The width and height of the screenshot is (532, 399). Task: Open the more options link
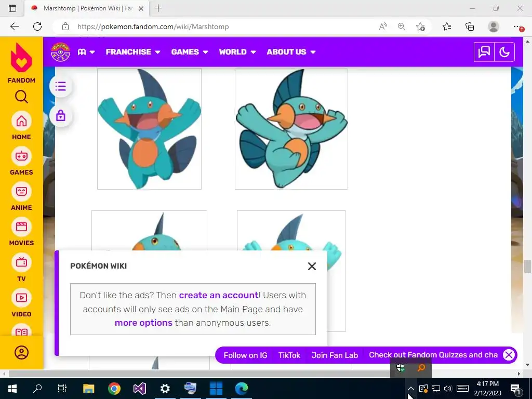point(143,323)
